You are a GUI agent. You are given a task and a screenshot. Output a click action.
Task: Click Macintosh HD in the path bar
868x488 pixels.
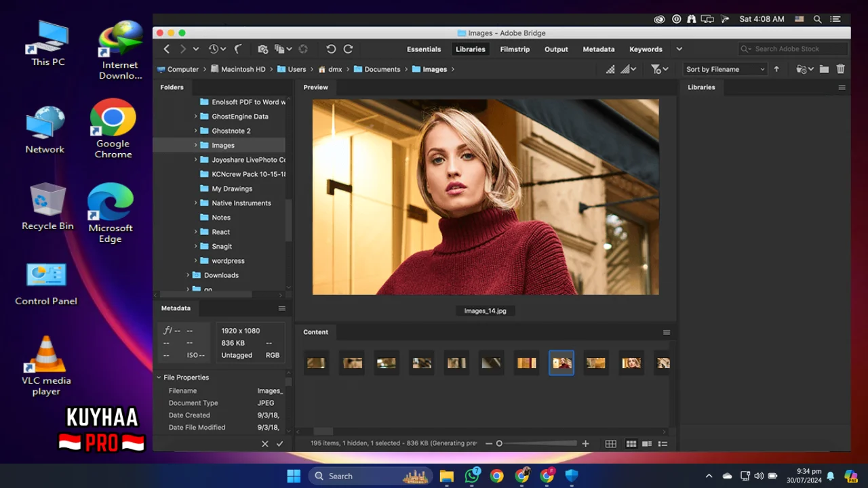click(x=237, y=69)
